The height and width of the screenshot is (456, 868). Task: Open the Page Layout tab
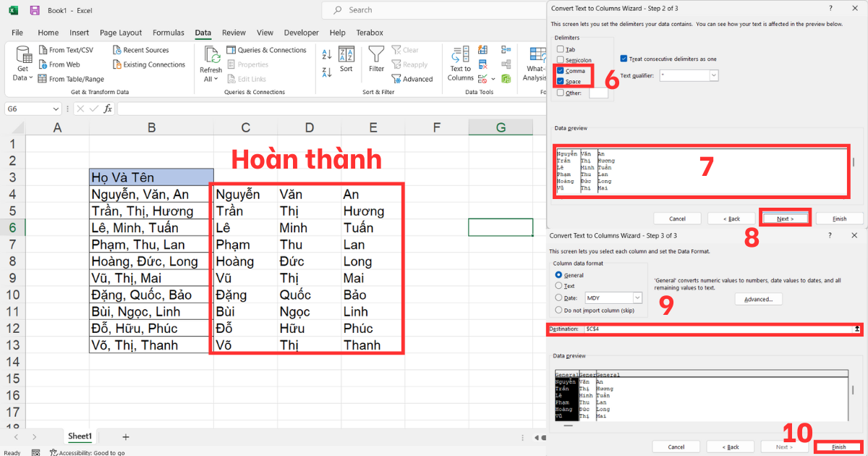pyautogui.click(x=121, y=33)
